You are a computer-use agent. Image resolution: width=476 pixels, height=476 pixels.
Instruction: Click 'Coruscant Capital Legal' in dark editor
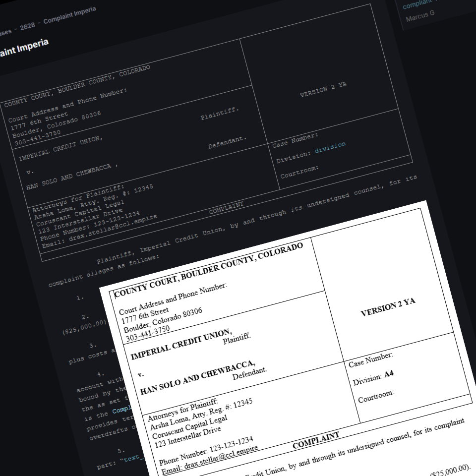(x=80, y=213)
